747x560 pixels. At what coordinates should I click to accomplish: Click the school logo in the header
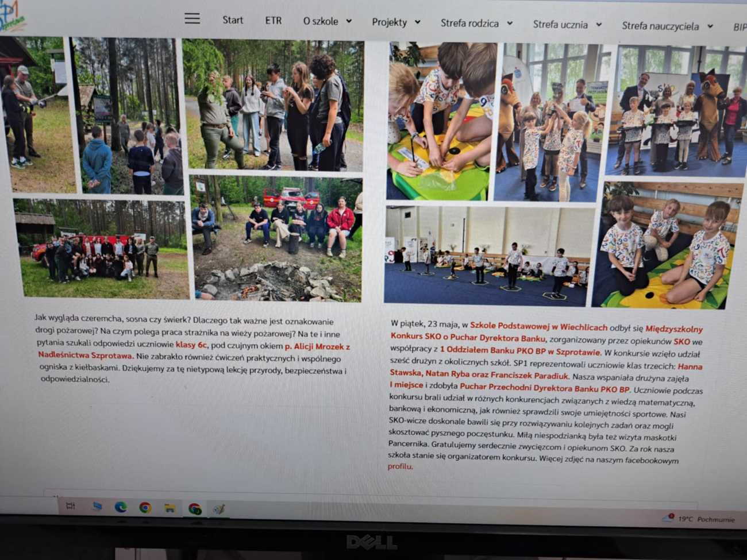tap(12, 16)
